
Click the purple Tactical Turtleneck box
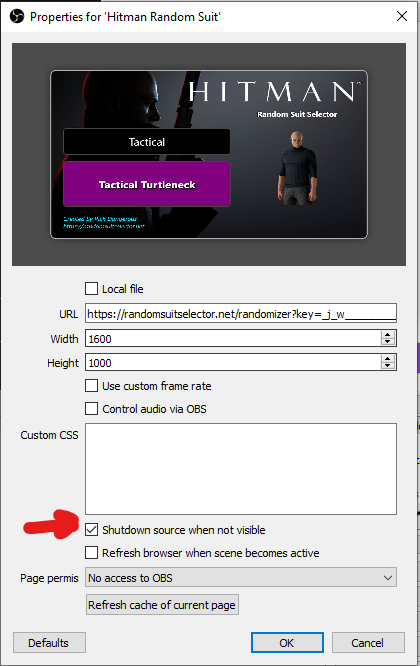click(x=147, y=184)
